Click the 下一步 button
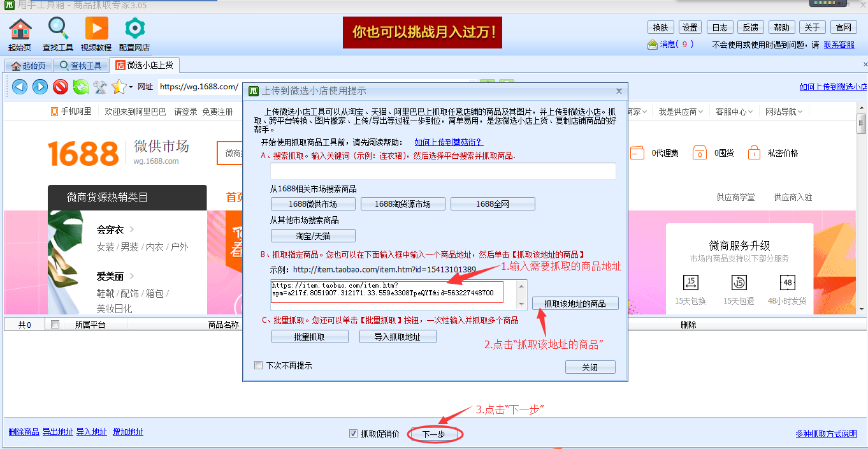 tap(434, 434)
